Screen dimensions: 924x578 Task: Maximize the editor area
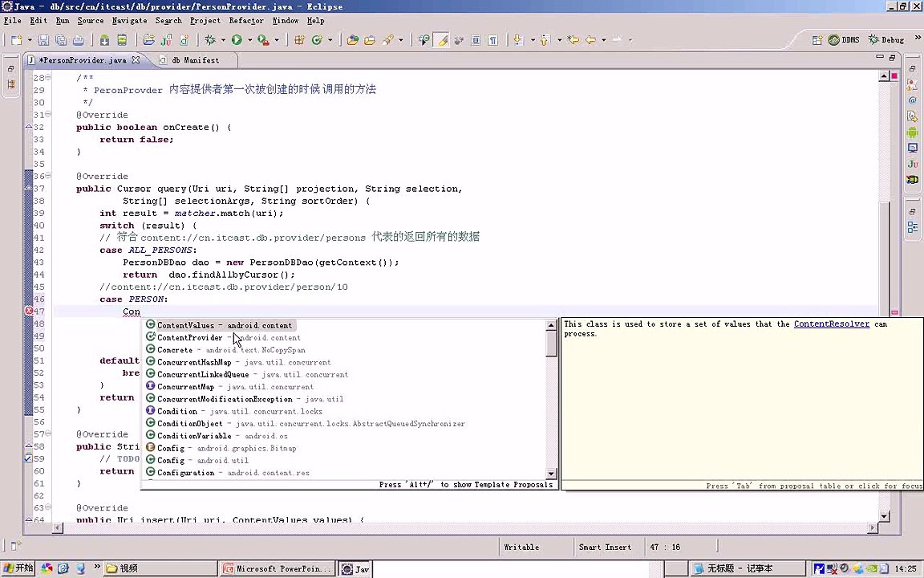click(892, 57)
